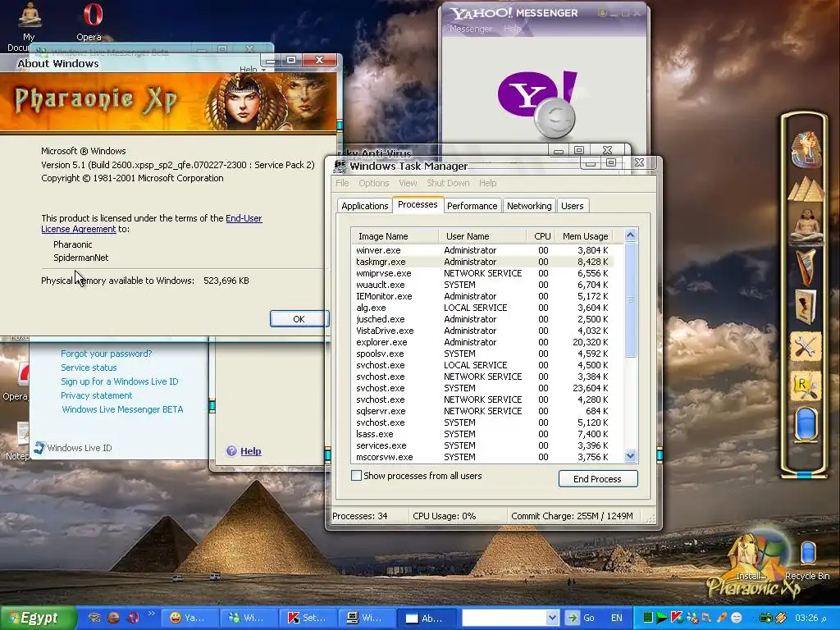This screenshot has height=630, width=840.
Task: Click the process list scroll-down arrow
Action: tap(631, 456)
